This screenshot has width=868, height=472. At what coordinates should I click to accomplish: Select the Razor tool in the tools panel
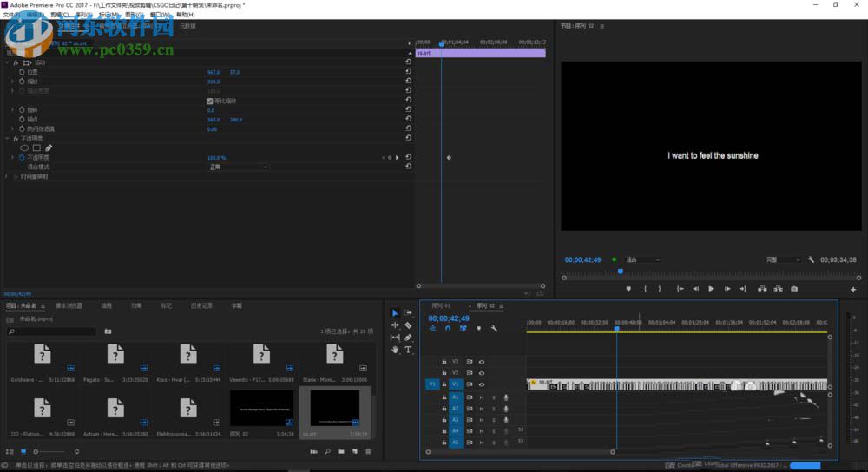[x=408, y=324]
